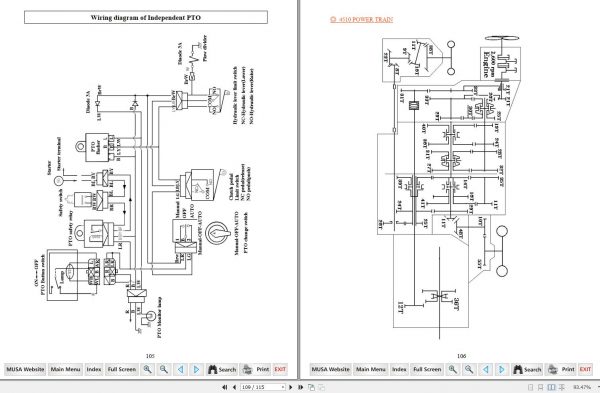Click go to previous view icon
Screen dimensions: 600x393
pos(311,387)
